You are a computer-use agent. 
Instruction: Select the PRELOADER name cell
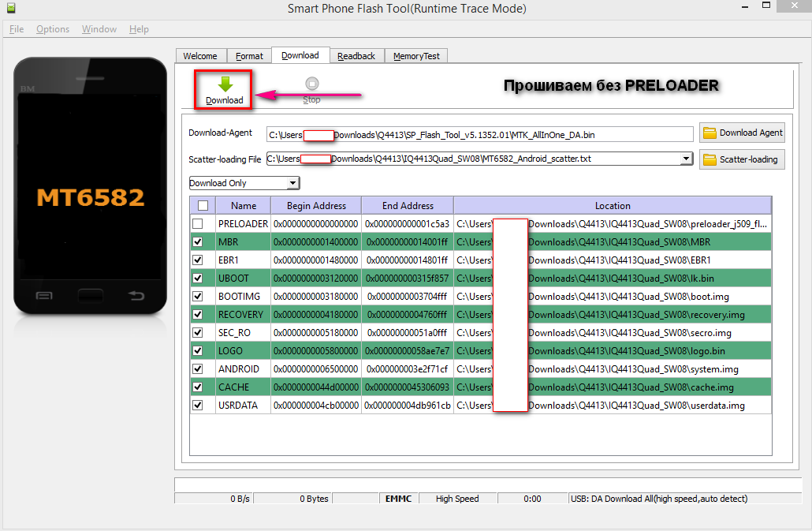(244, 224)
